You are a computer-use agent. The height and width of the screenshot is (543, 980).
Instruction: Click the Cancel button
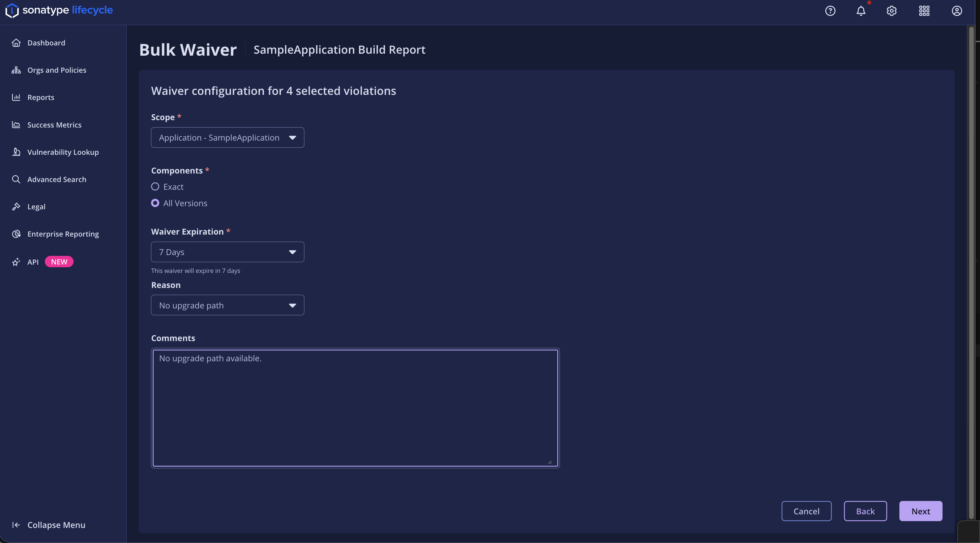pyautogui.click(x=806, y=511)
